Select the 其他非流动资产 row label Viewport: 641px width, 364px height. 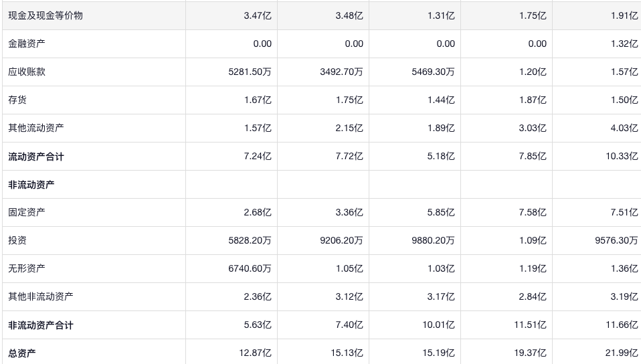[x=41, y=296]
